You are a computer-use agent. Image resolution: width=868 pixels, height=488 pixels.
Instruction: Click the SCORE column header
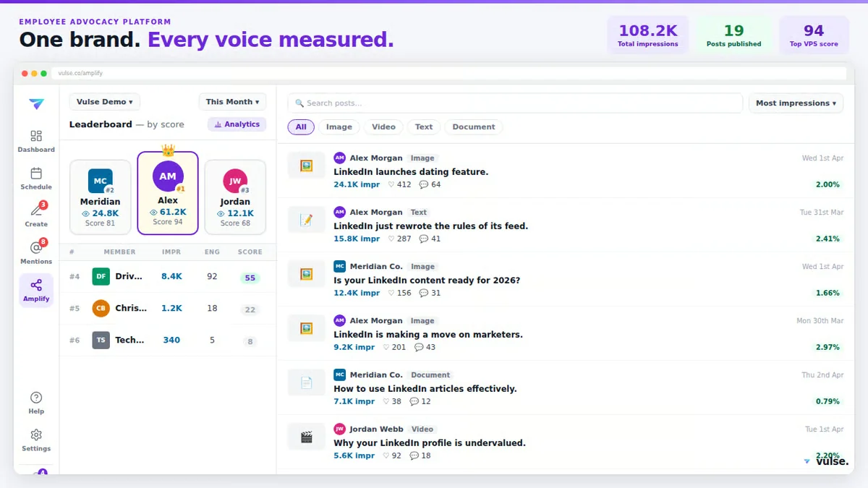[x=250, y=252]
